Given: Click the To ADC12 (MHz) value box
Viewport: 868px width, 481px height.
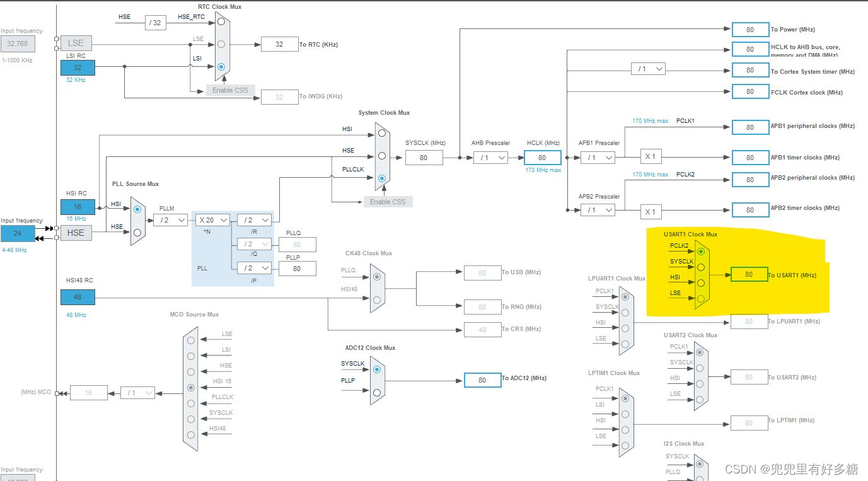Looking at the screenshot, I should 482,380.
